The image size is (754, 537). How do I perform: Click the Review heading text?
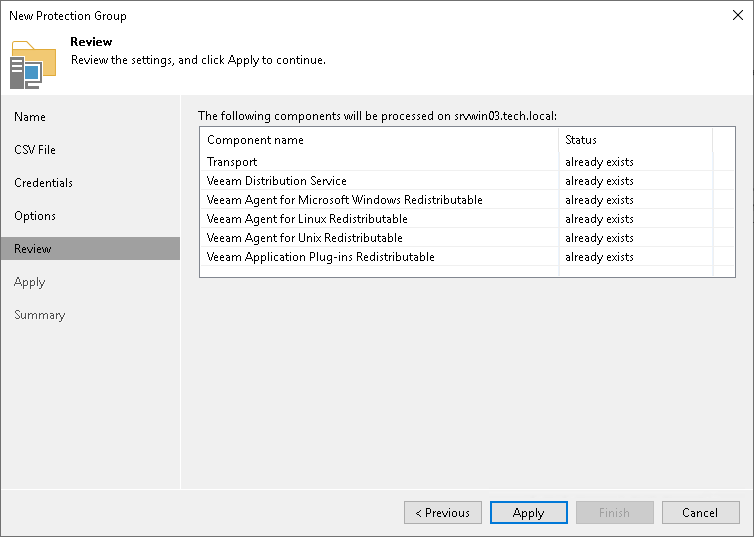click(x=91, y=42)
